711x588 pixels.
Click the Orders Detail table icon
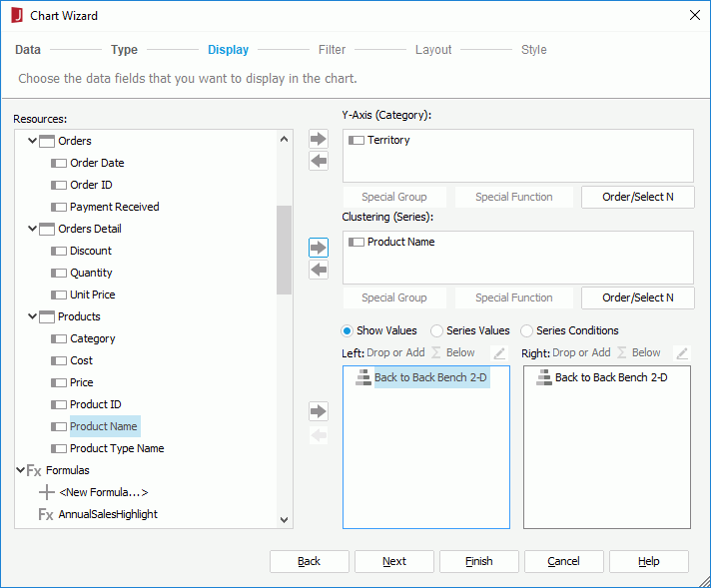[47, 229]
